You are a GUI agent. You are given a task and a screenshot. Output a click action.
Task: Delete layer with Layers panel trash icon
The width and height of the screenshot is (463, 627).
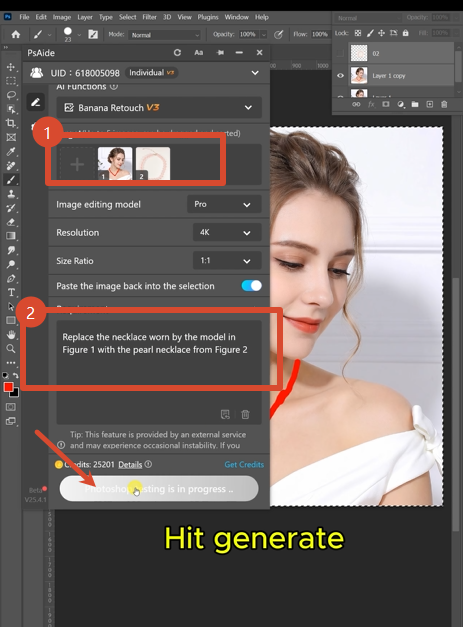[x=444, y=104]
